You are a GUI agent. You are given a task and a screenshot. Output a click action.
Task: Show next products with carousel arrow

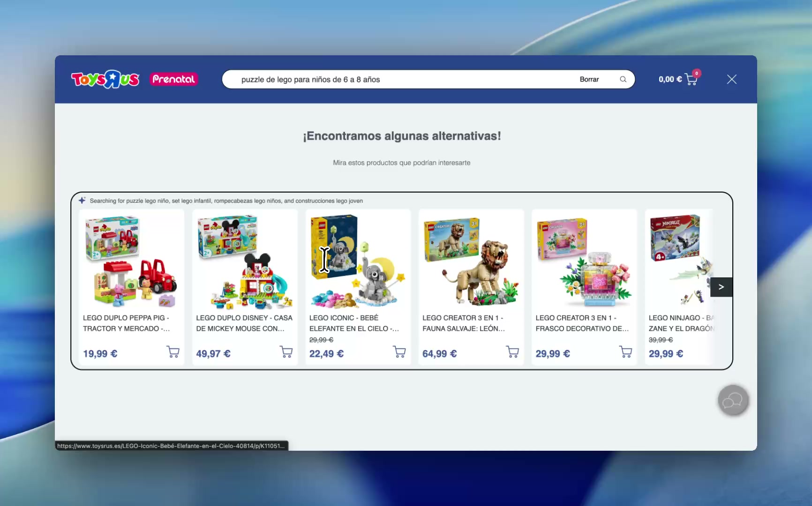[721, 287]
